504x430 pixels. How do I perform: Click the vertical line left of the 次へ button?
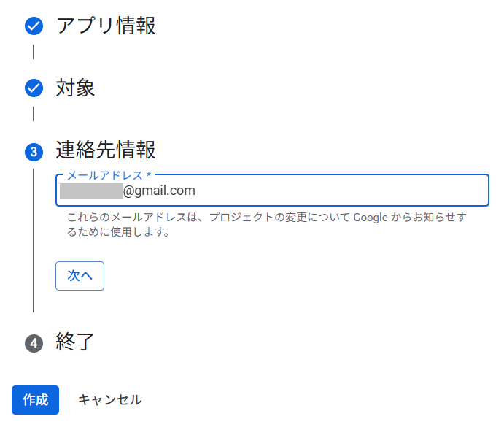tap(34, 276)
